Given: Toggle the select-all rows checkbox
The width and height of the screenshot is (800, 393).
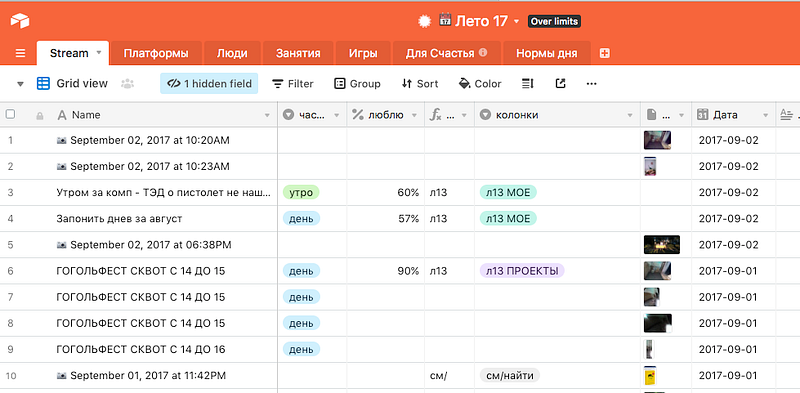Looking at the screenshot, I should [x=10, y=114].
